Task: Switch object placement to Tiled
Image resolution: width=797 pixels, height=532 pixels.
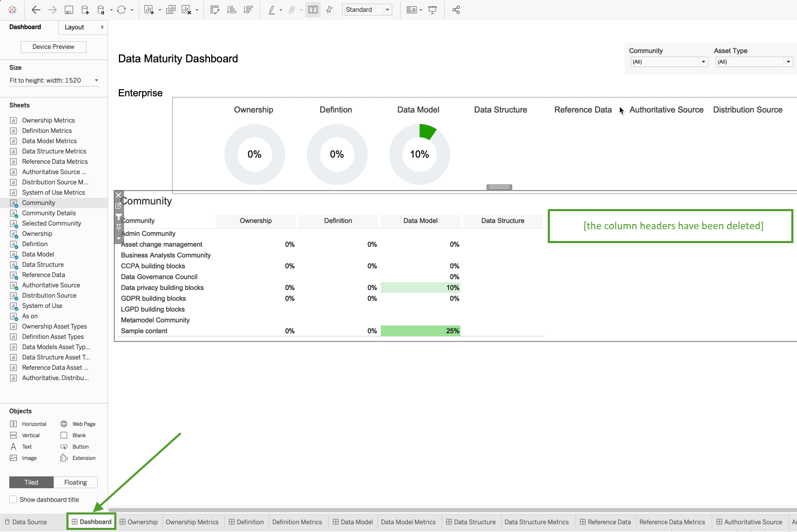Action: (x=31, y=483)
